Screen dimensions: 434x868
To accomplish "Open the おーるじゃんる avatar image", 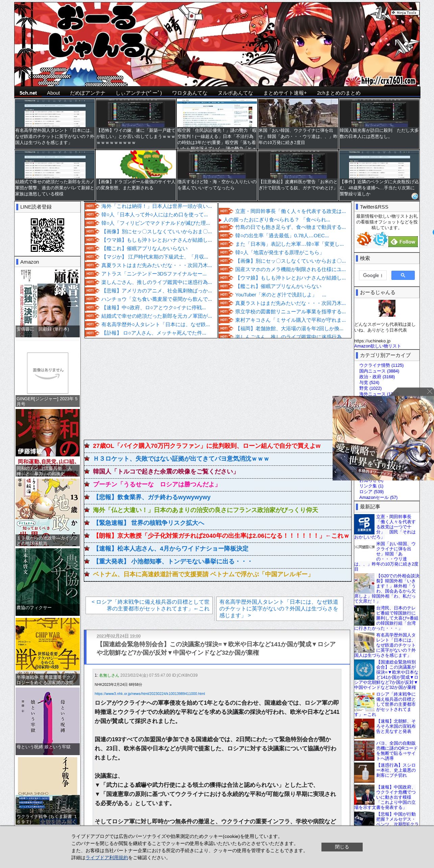I will pos(387,308).
